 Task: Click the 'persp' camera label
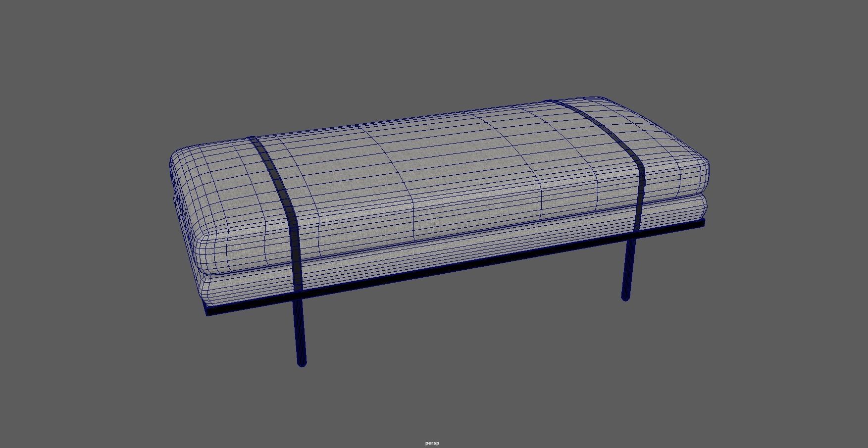click(432, 443)
